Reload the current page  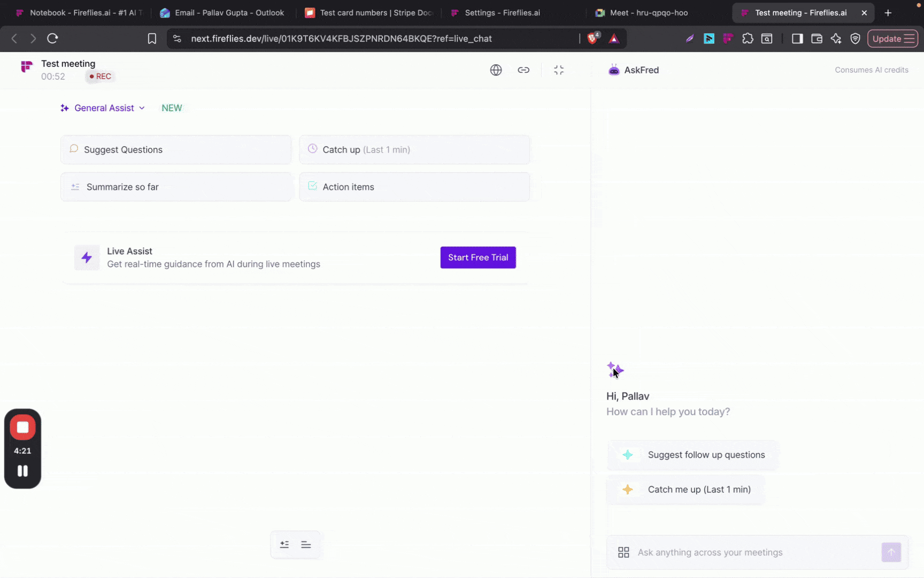[52, 39]
